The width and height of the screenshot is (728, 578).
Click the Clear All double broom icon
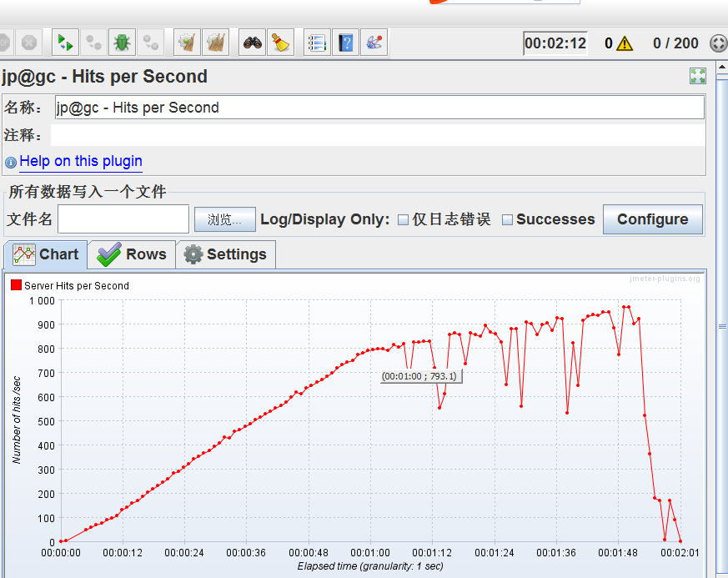coord(215,43)
